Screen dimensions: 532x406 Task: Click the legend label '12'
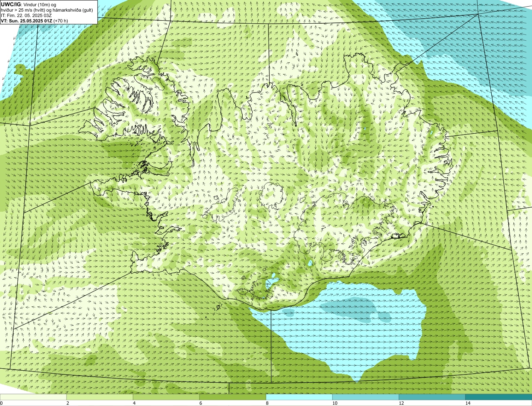click(401, 403)
